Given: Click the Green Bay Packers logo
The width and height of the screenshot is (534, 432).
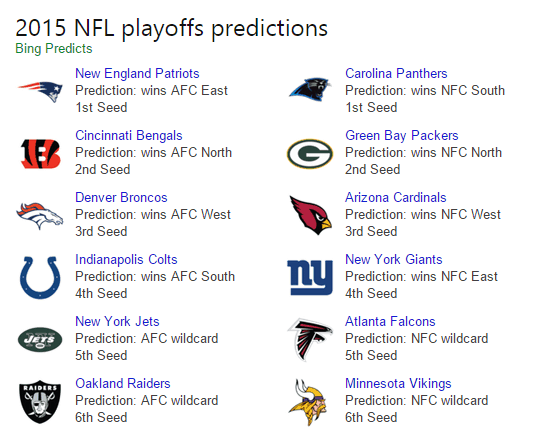Looking at the screenshot, I should (310, 154).
